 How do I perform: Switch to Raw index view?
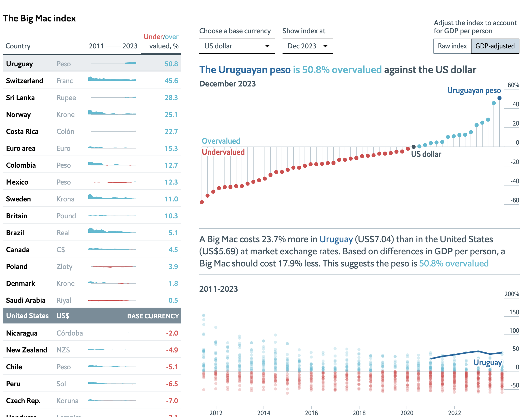coord(452,46)
